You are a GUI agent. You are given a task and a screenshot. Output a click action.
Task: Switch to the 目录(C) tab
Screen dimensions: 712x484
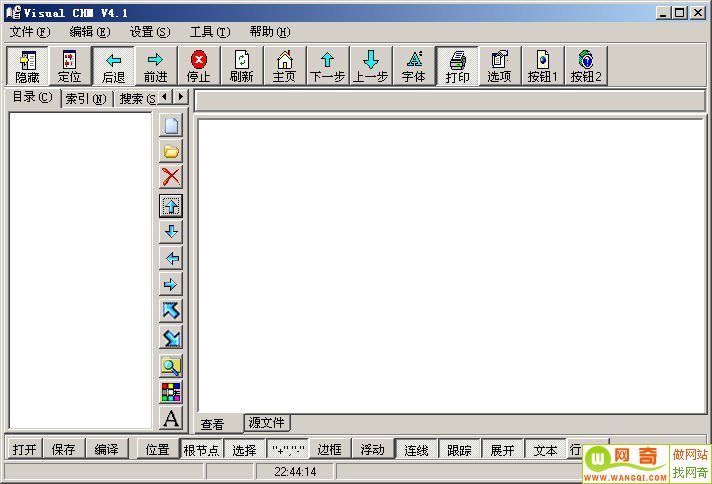click(33, 98)
